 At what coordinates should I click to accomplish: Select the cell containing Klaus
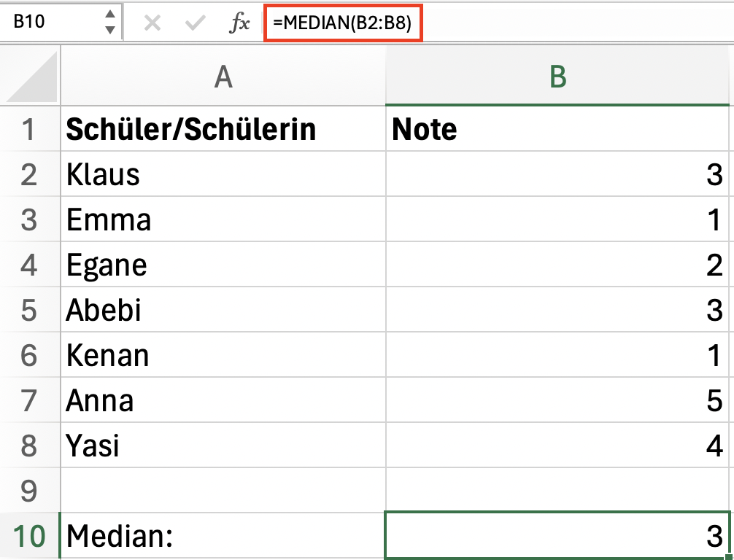pos(223,174)
